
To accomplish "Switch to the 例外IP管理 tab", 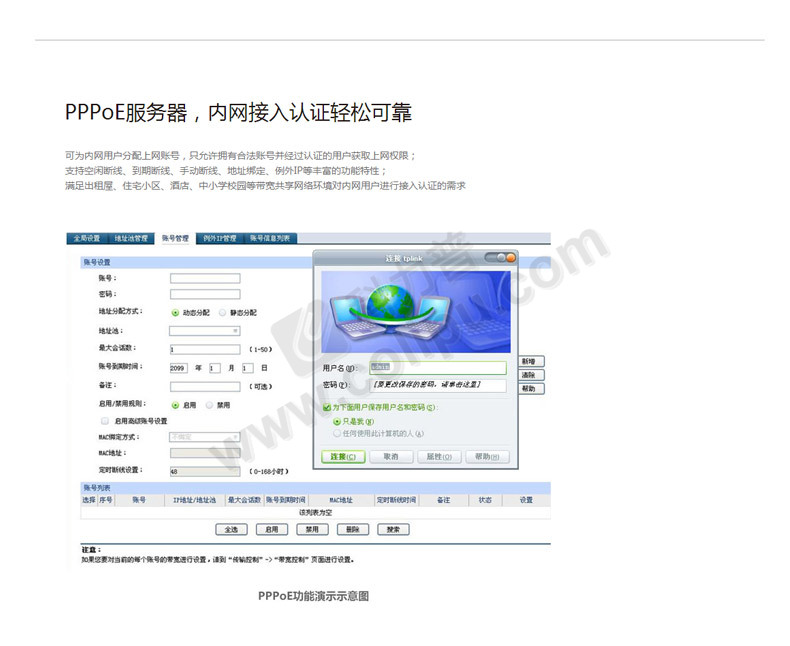I will (x=219, y=239).
